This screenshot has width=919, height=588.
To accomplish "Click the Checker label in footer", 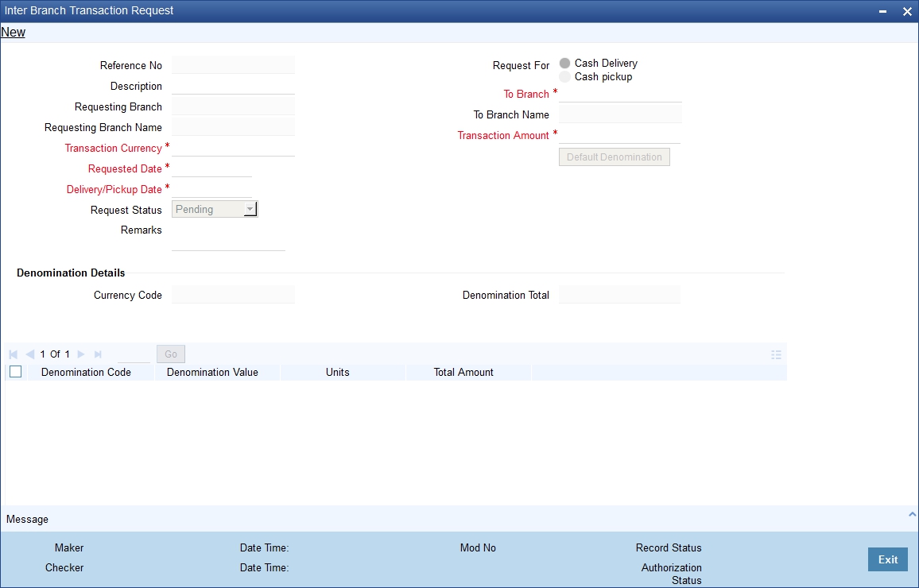I will pos(64,568).
